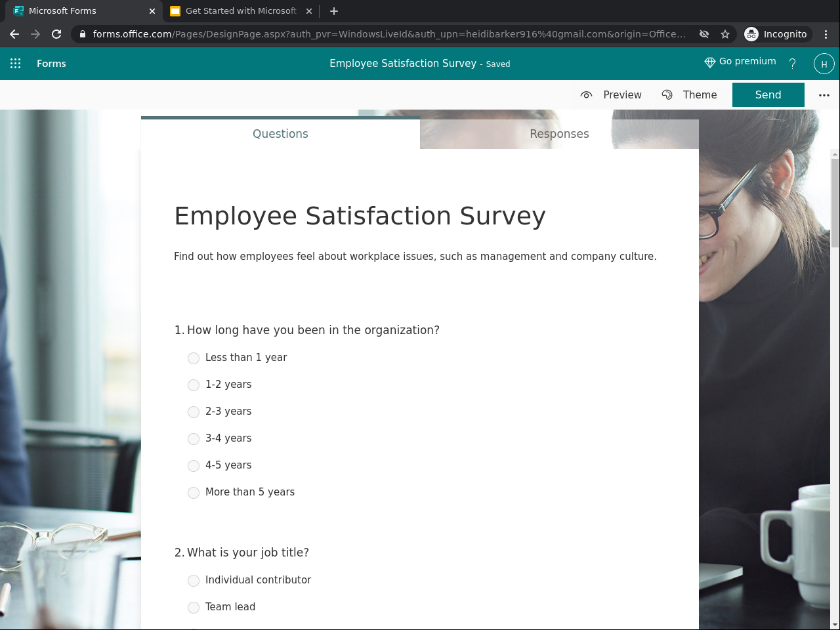Viewport: 840px width, 630px height.
Task: Click the Theme button label
Action: click(x=700, y=95)
